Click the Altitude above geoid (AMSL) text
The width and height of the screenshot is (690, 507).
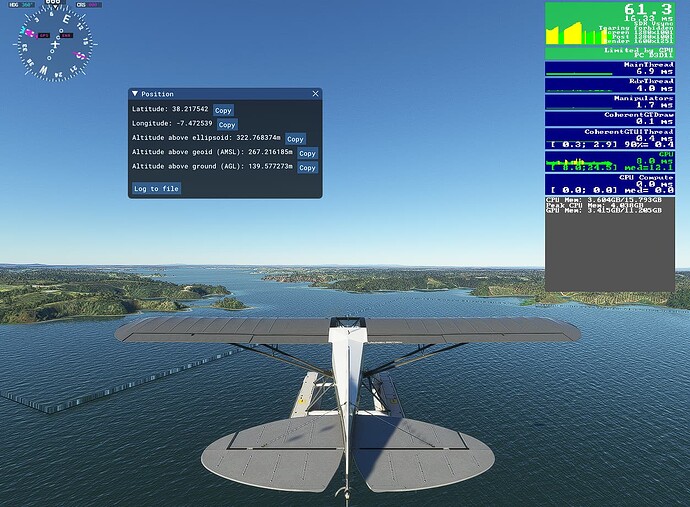(x=212, y=152)
